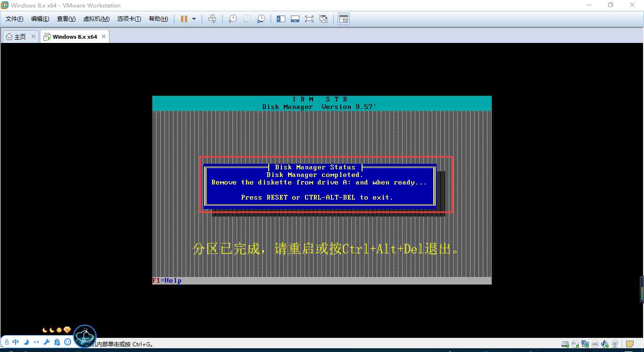The height and width of the screenshot is (352, 644).
Task: Click the glowing hearts avatar icon
Action: pyautogui.click(x=85, y=336)
